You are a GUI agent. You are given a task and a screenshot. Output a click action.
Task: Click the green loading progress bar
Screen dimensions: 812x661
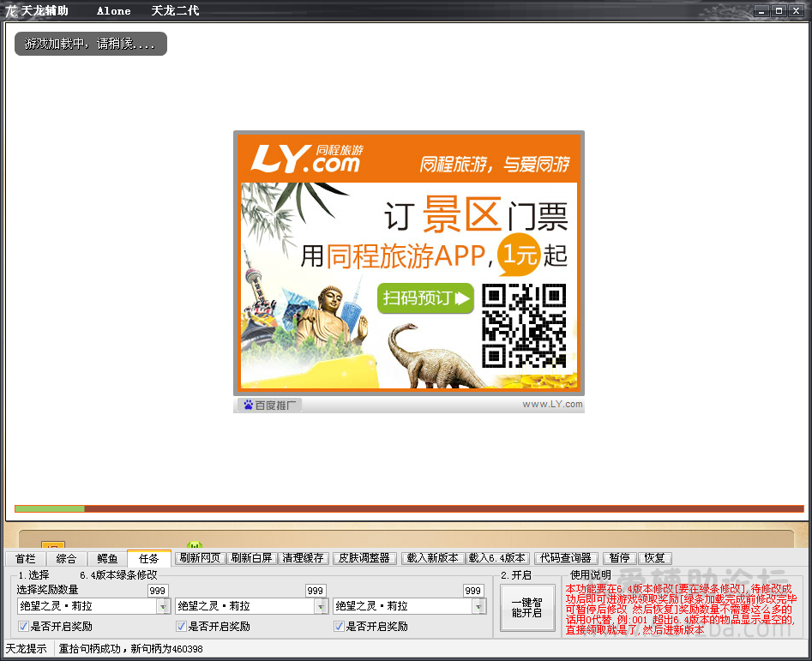click(409, 508)
